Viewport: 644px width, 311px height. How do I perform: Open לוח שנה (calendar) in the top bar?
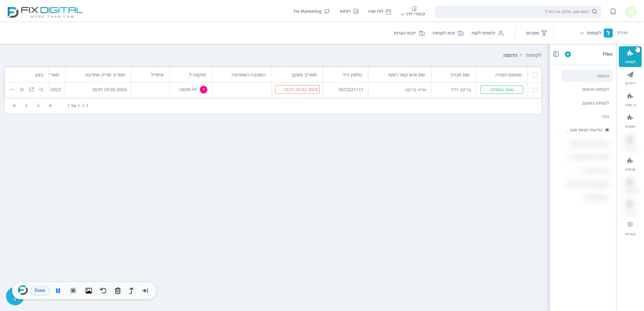pos(379,11)
